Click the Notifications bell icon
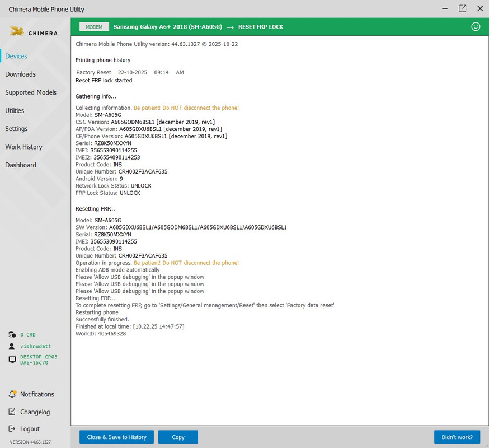This screenshot has height=448, width=489. click(12, 394)
